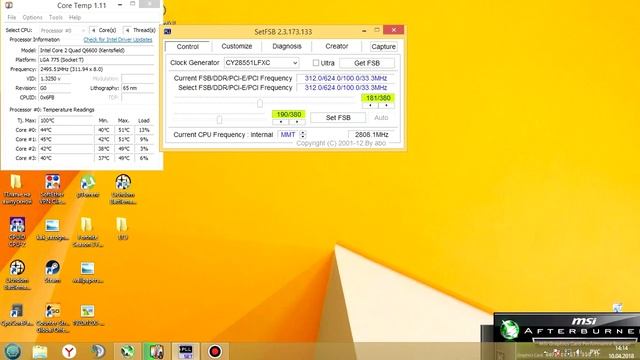Increase the 190/380 value with right arrow
Viewport: 640px width, 360px height.
pyautogui.click(x=297, y=122)
